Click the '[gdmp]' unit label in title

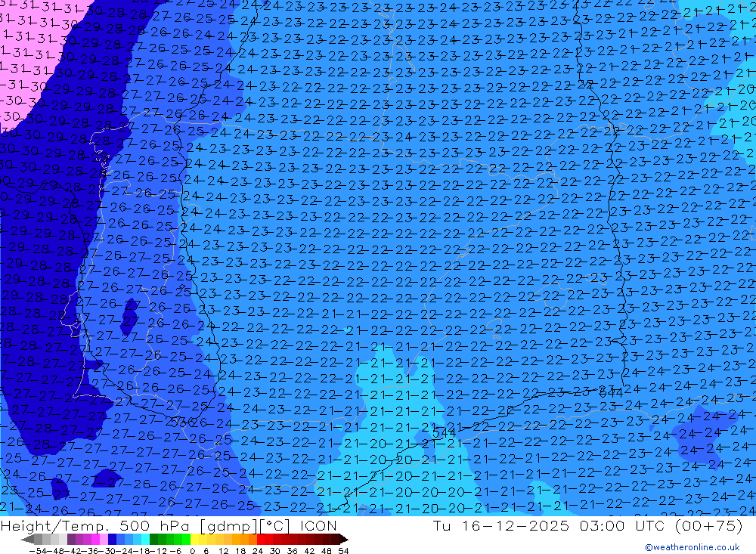pos(230,526)
